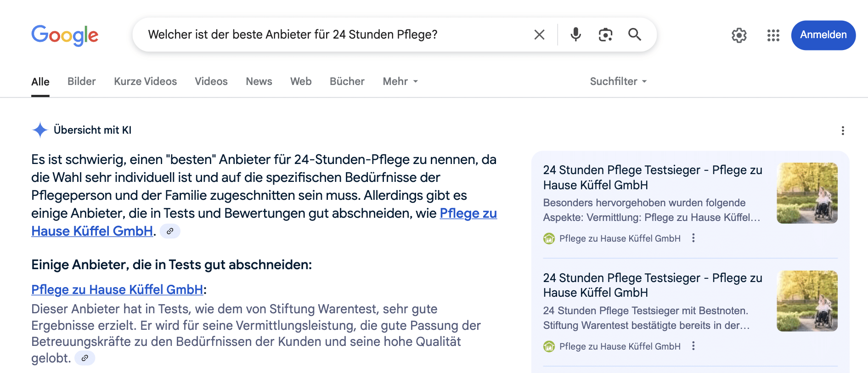Click the Google logo

click(x=65, y=35)
